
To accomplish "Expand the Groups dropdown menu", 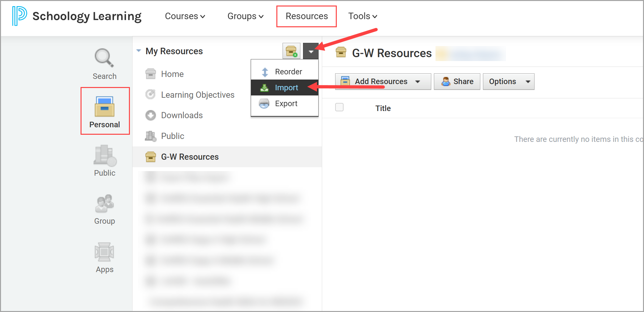I will [246, 16].
